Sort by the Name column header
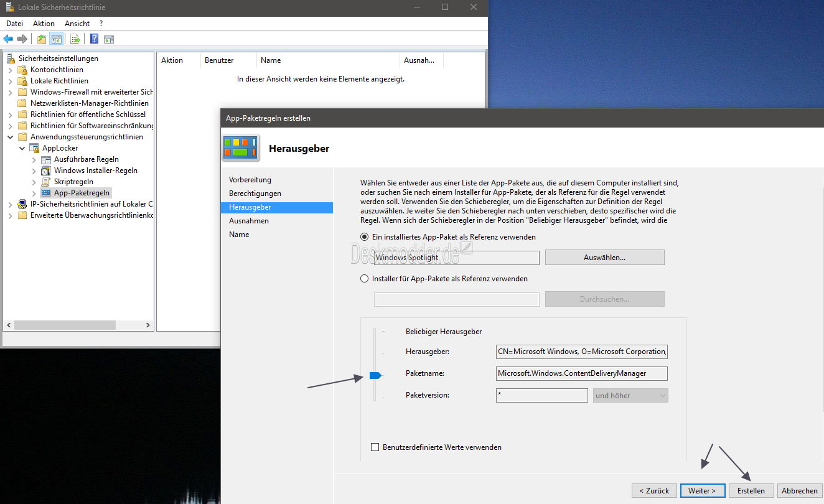This screenshot has height=504, width=824. (328, 60)
